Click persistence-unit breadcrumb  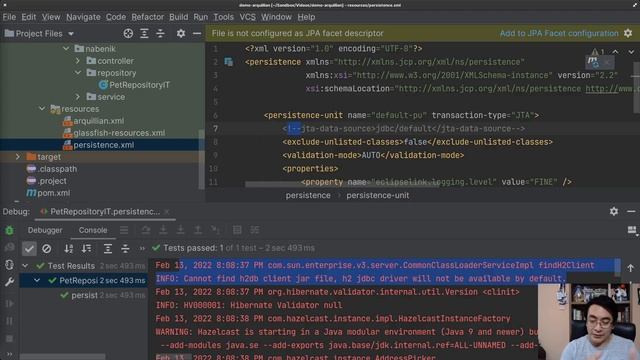[378, 195]
